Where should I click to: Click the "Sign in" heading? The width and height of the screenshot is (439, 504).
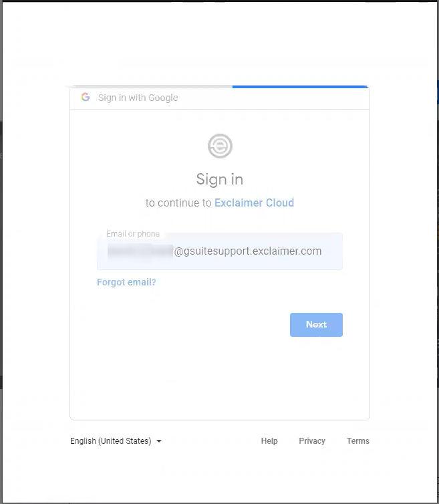[219, 179]
